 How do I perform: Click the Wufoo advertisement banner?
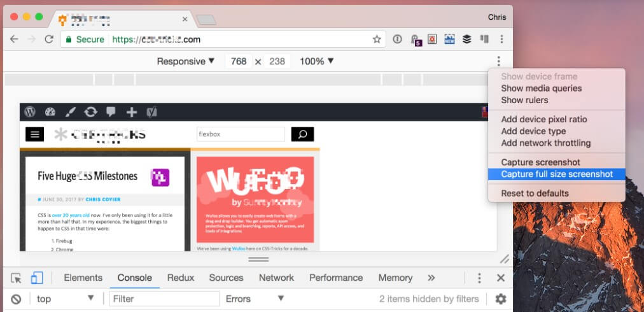pyautogui.click(x=255, y=199)
